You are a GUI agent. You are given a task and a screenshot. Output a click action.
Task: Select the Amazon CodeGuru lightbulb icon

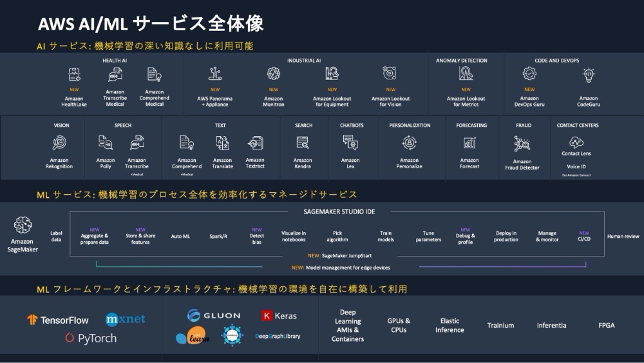click(x=589, y=75)
